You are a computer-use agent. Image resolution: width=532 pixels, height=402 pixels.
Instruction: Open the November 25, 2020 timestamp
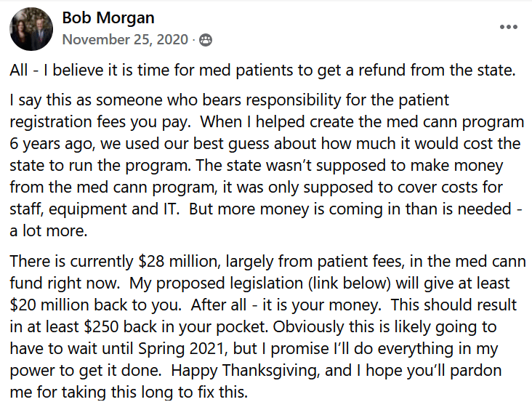[x=125, y=40]
